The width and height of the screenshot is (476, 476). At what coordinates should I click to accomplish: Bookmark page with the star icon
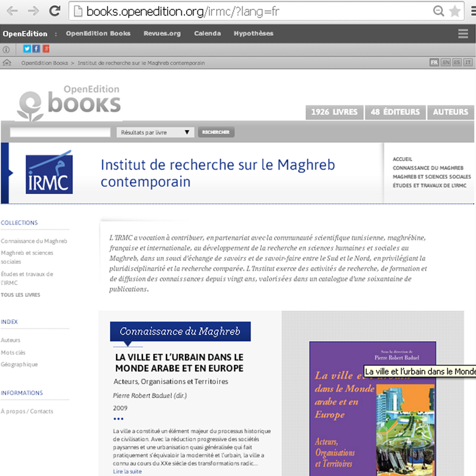coord(454,11)
